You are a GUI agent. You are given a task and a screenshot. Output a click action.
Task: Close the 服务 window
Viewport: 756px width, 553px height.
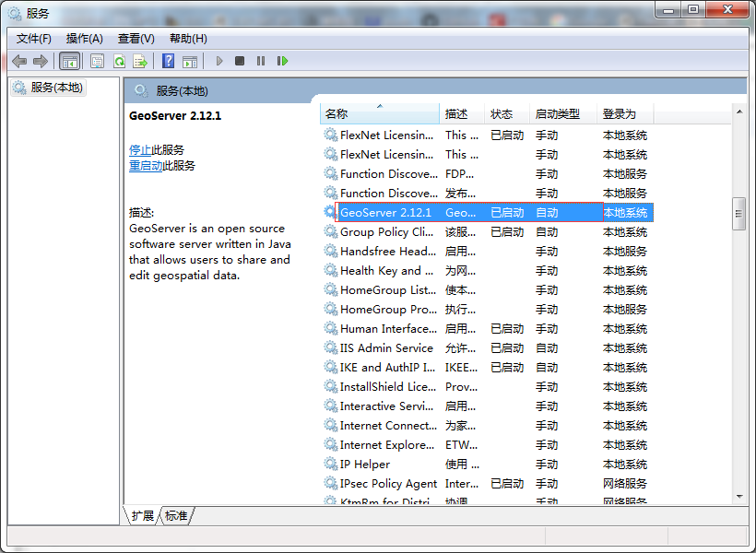tap(728, 10)
